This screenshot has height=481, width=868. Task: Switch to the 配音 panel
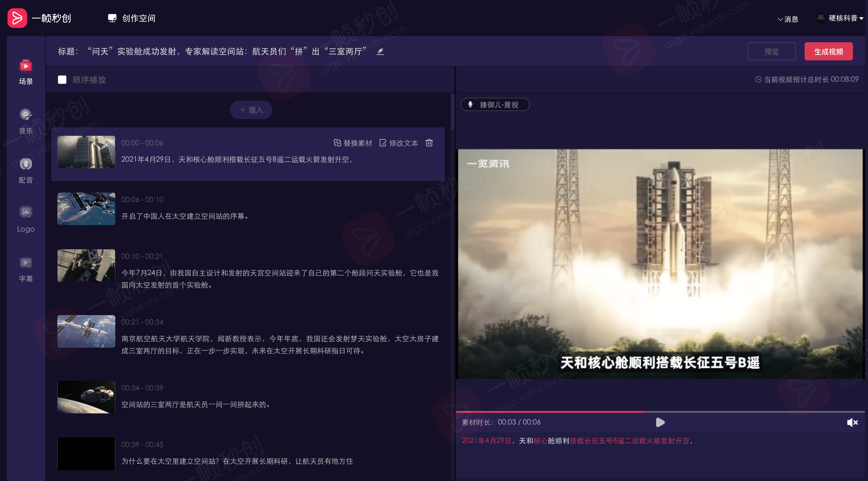click(x=25, y=171)
